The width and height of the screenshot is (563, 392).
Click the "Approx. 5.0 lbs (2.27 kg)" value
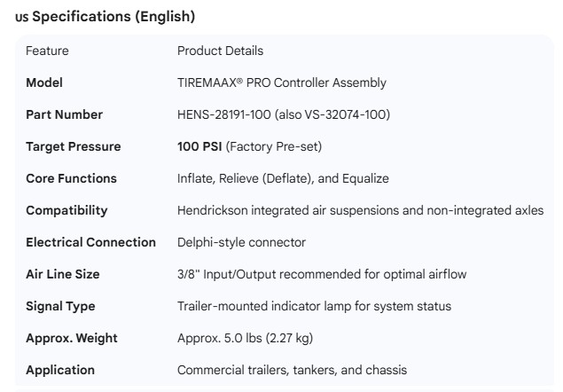(245, 338)
